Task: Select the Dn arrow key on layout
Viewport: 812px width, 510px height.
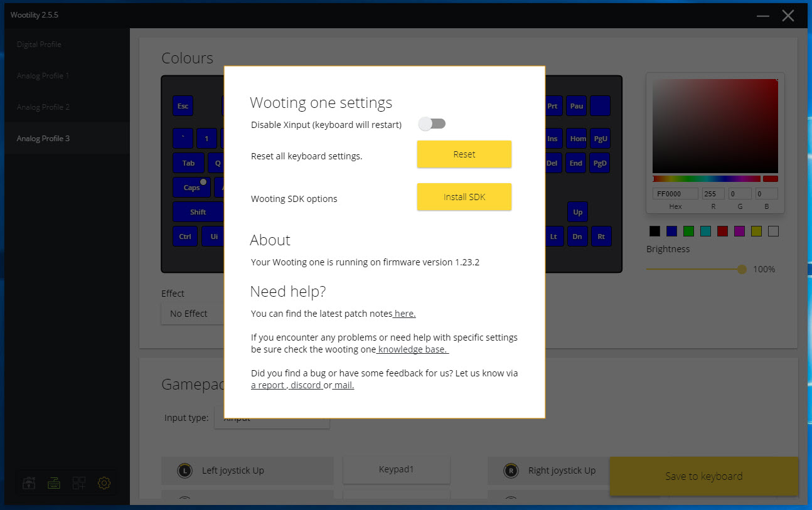Action: pyautogui.click(x=577, y=236)
